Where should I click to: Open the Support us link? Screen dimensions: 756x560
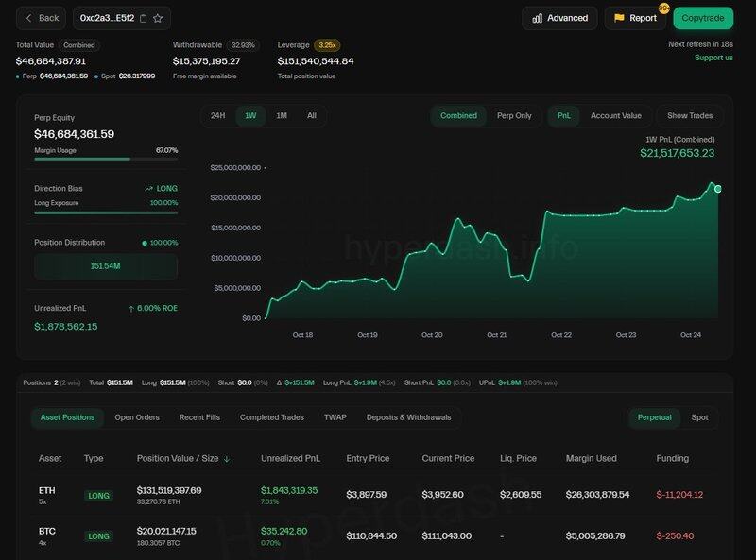[713, 58]
